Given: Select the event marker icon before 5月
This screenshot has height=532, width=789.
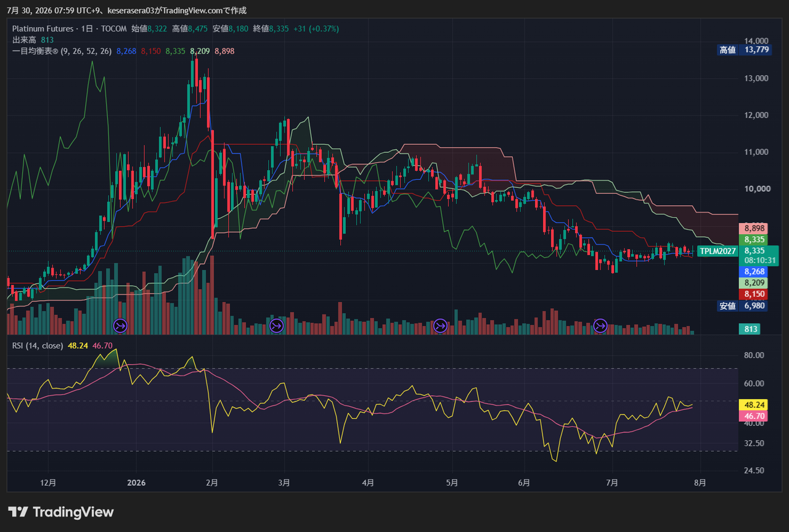Looking at the screenshot, I should pyautogui.click(x=440, y=325).
